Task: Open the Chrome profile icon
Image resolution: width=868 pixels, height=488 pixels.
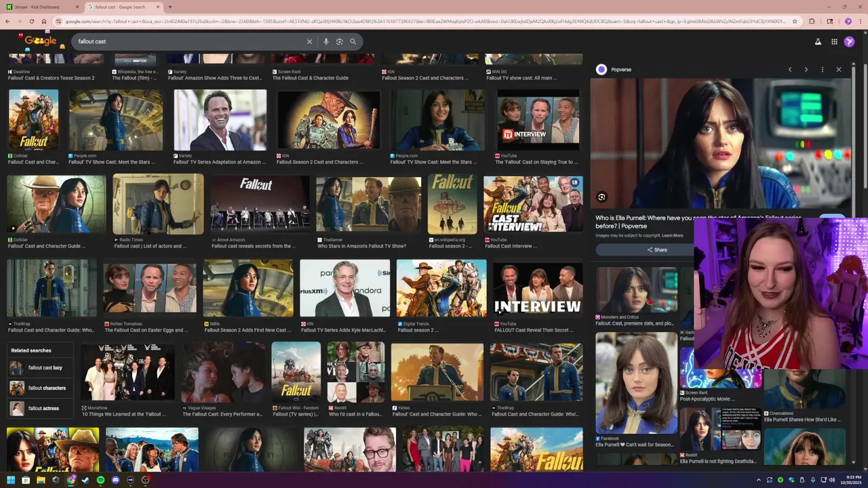Action: tap(848, 21)
